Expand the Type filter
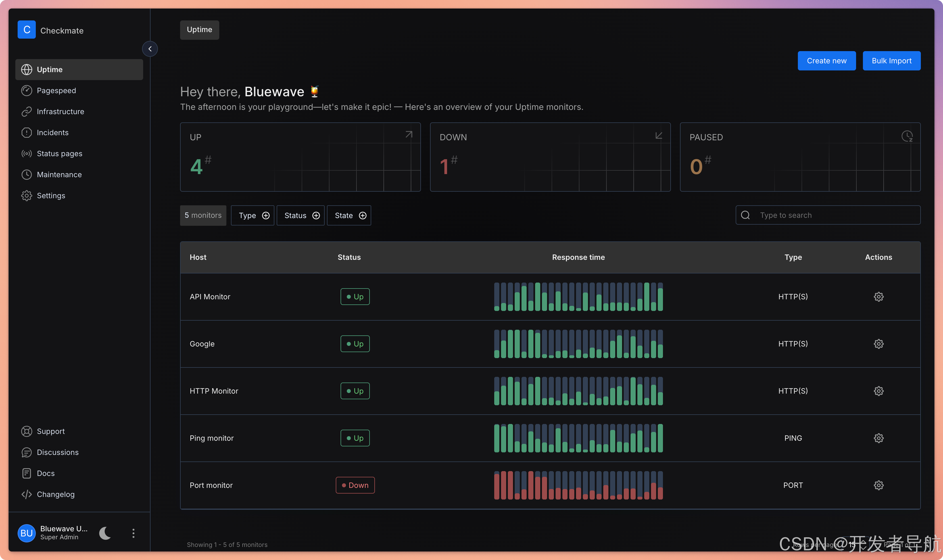The width and height of the screenshot is (943, 560). tap(253, 216)
